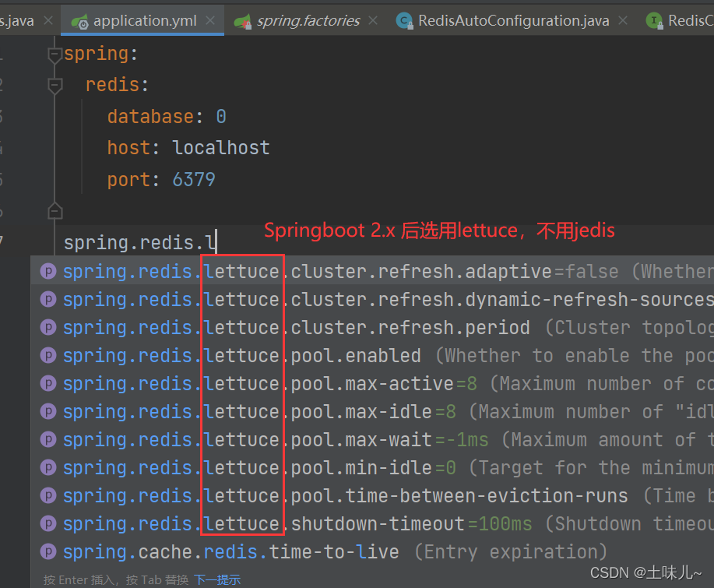The width and height of the screenshot is (714, 588).
Task: Select lettuce.cluster.refresh.period suggestion
Action: pyautogui.click(x=372, y=327)
